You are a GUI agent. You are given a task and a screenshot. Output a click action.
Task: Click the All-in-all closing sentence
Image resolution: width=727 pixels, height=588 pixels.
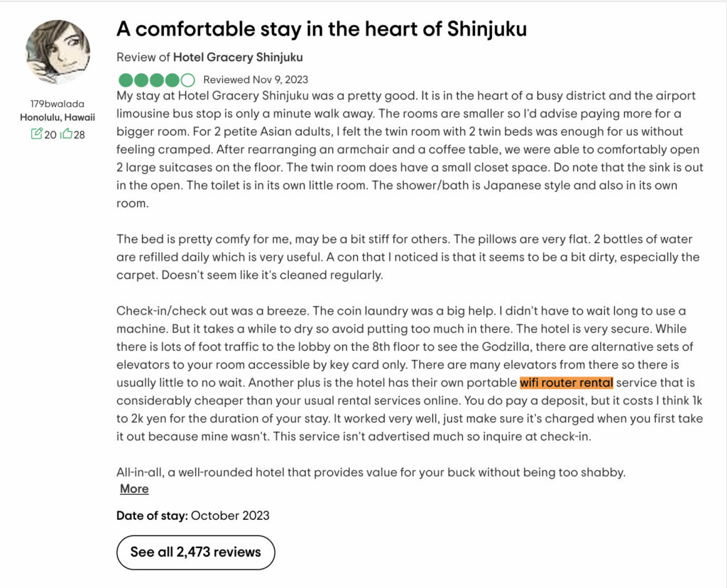point(371,472)
